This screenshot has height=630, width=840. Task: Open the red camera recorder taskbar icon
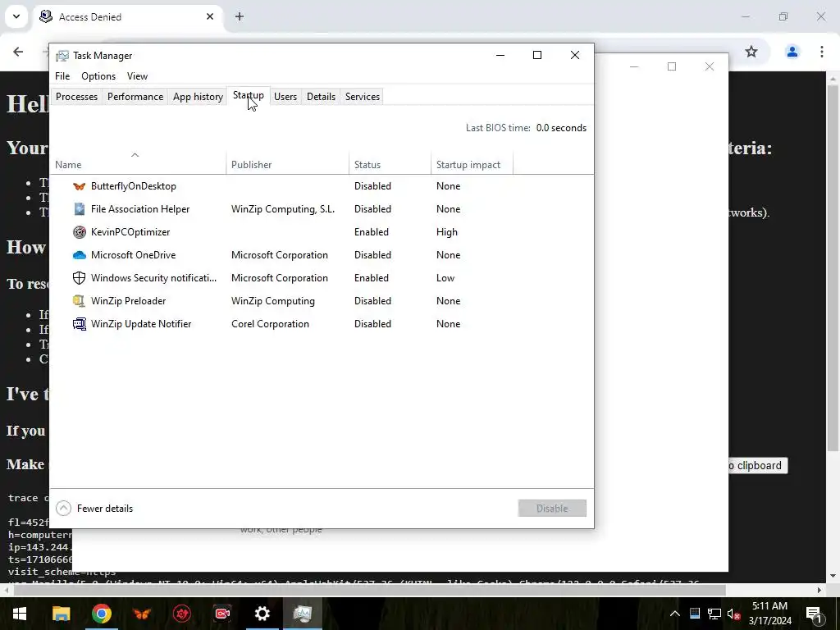point(222,614)
